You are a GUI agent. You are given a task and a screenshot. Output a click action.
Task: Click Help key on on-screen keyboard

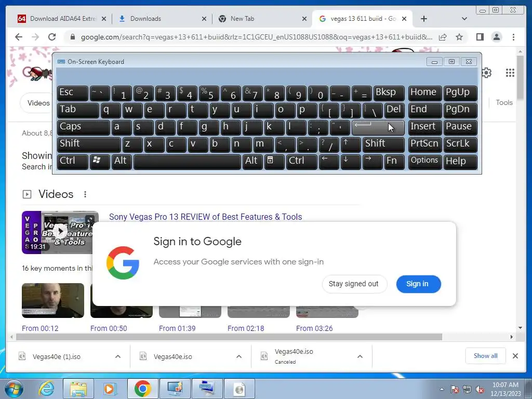460,161
